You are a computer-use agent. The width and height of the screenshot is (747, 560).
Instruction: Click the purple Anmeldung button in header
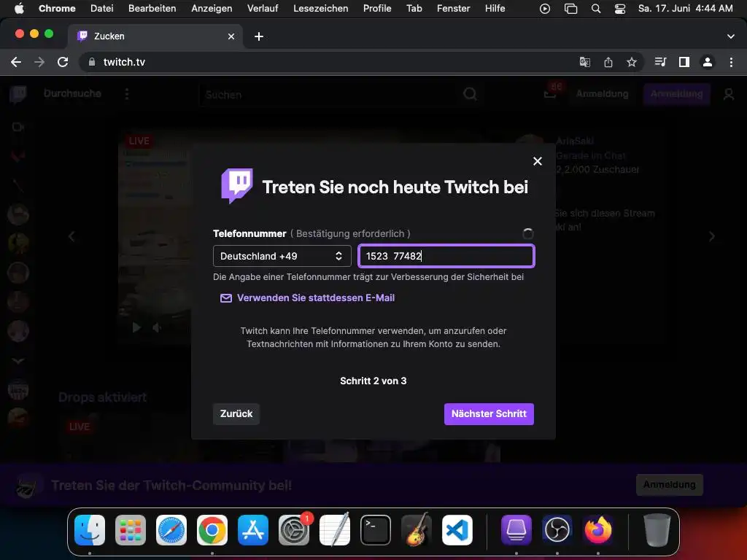(676, 94)
